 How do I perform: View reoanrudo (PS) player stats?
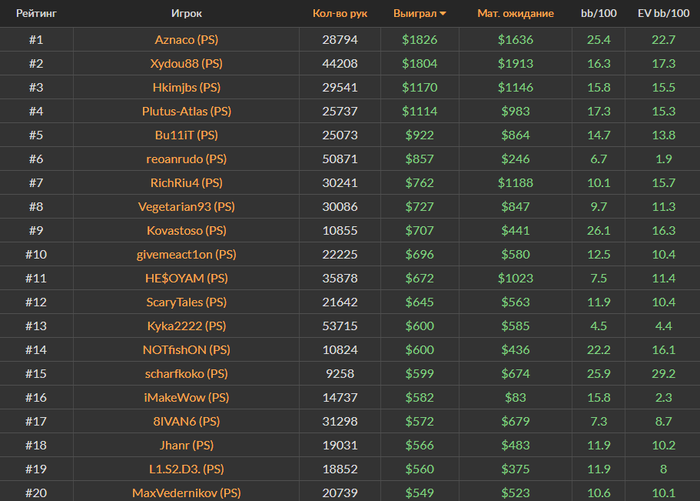[186, 159]
